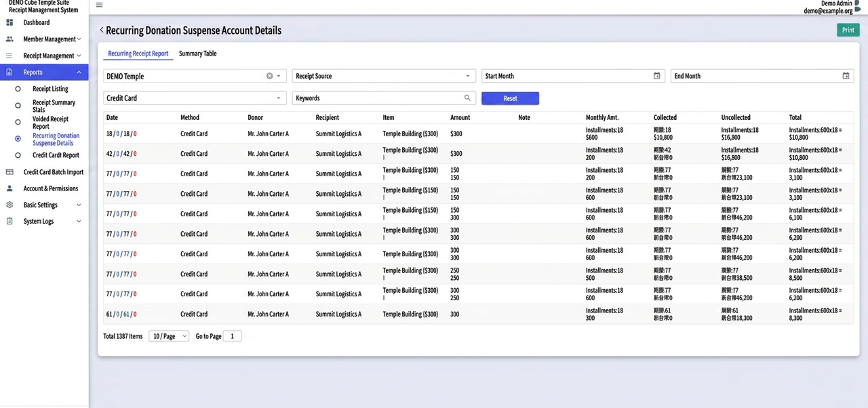Viewport: 868px width, 408px height.
Task: Click the Reset button
Action: click(x=510, y=98)
